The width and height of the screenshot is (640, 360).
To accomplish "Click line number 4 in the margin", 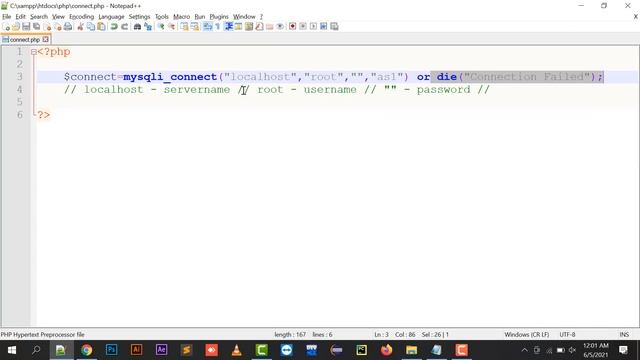I will [x=20, y=89].
